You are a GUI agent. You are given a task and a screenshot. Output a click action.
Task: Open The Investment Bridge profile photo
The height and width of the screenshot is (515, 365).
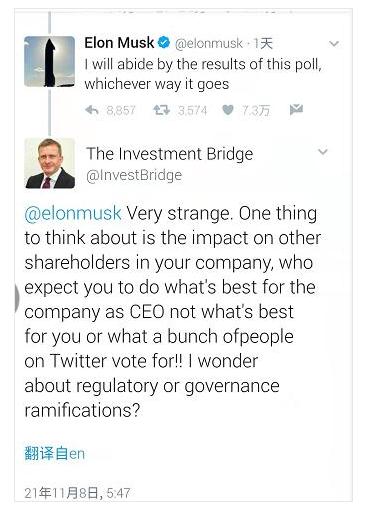(50, 163)
